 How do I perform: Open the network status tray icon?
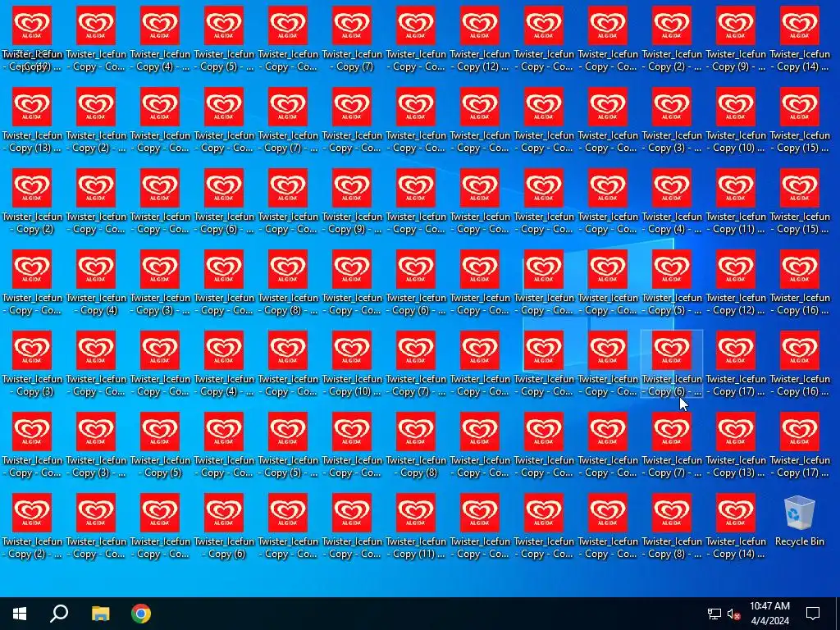[x=714, y=614]
